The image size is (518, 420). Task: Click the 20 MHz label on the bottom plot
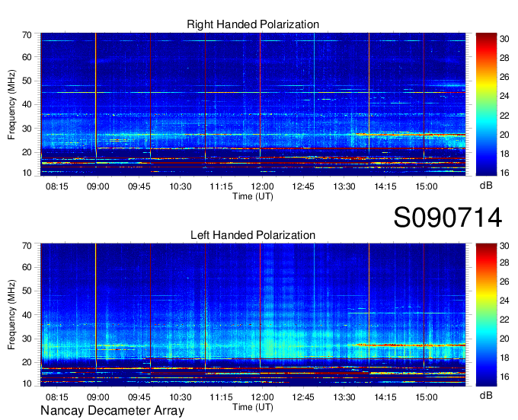click(x=27, y=363)
